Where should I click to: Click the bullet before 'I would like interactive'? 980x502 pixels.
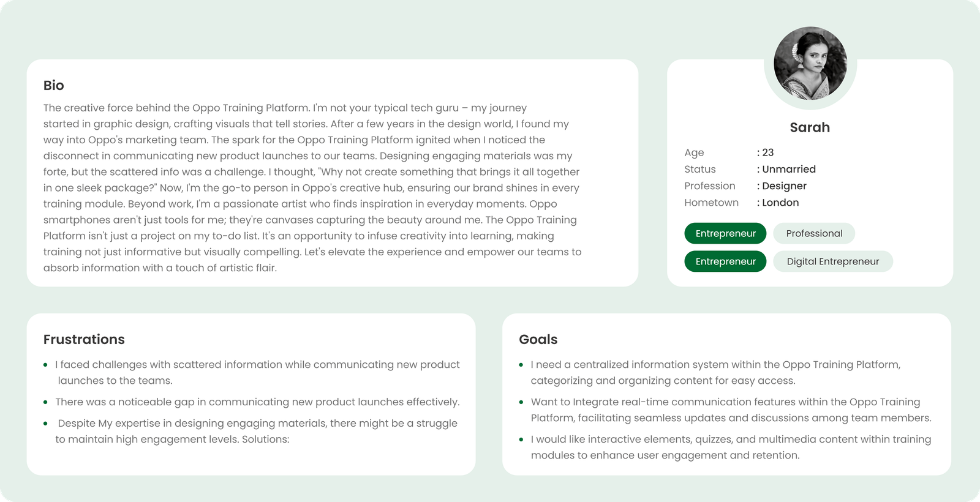[x=521, y=440]
